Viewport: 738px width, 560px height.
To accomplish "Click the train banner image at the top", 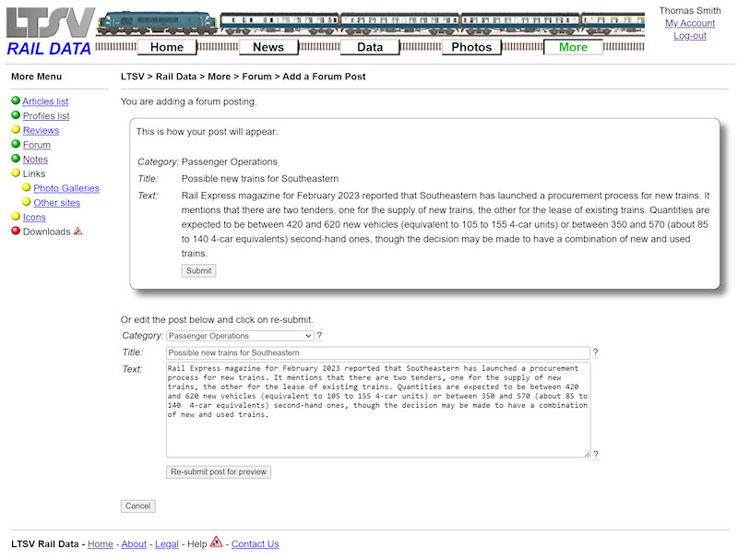I will [369, 18].
